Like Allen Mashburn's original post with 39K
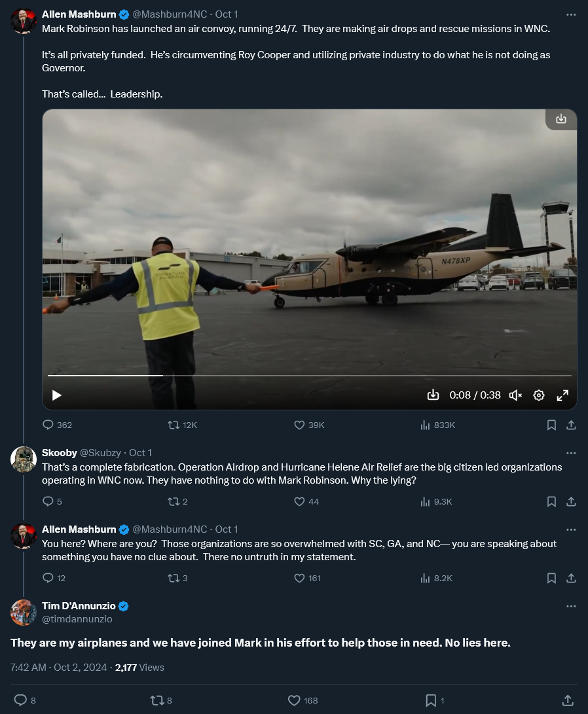588x714 pixels. (x=309, y=425)
